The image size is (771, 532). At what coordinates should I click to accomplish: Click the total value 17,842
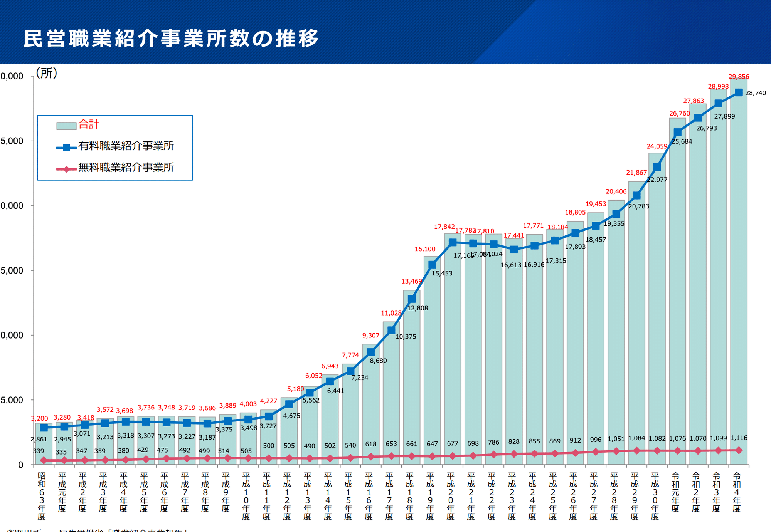coord(444,227)
